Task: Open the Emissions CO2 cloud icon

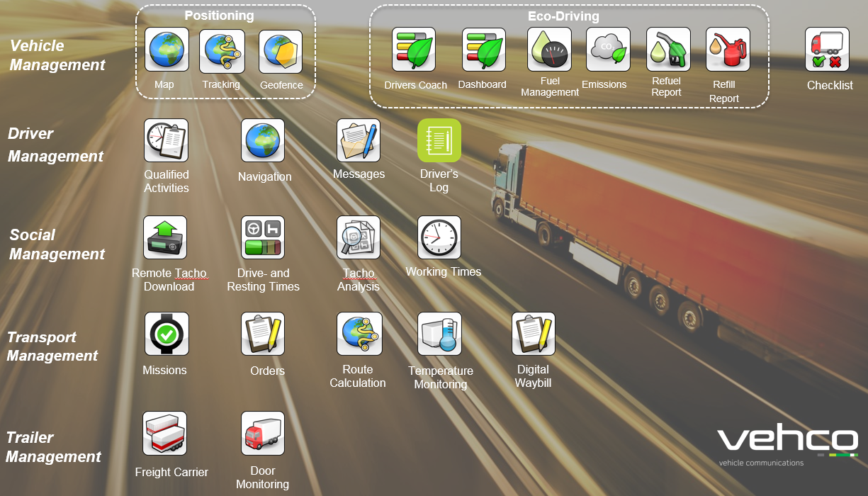Action: 608,50
